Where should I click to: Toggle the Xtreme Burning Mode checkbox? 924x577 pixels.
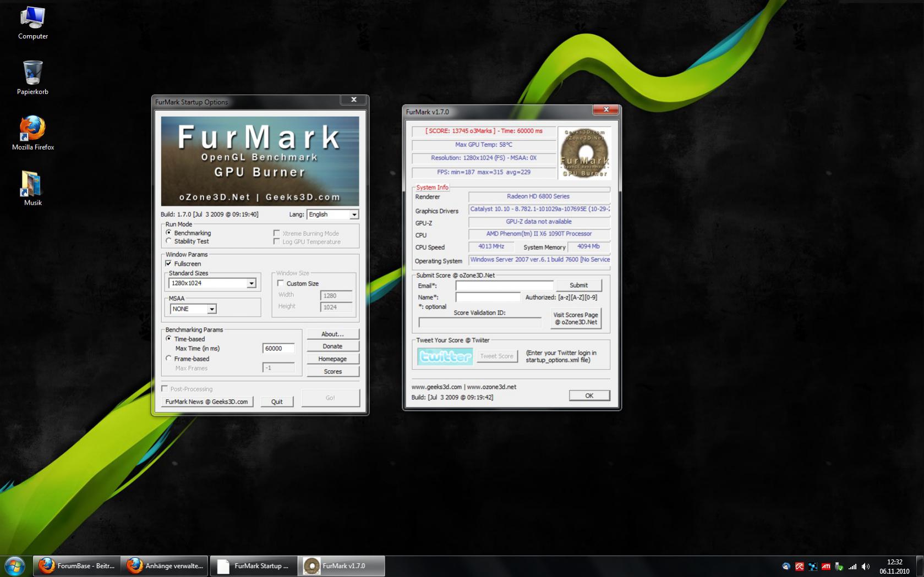point(277,233)
